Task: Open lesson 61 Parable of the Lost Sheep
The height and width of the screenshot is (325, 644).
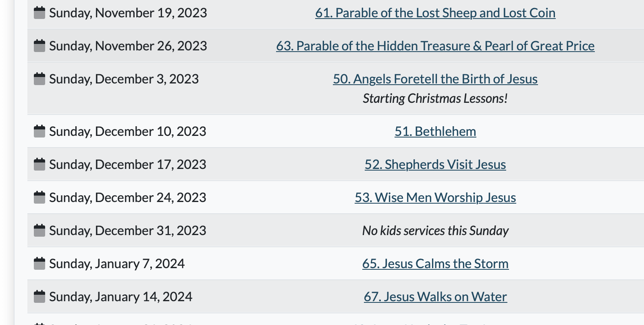Action: click(x=435, y=13)
